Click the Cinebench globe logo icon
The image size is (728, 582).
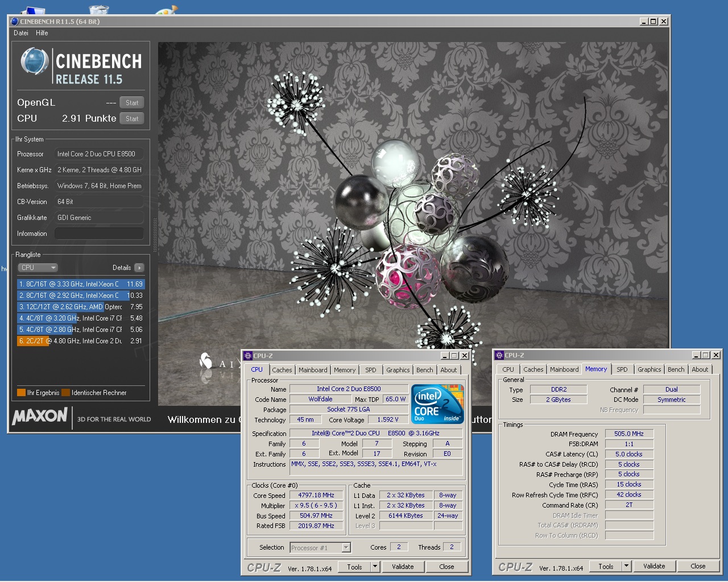[x=35, y=61]
